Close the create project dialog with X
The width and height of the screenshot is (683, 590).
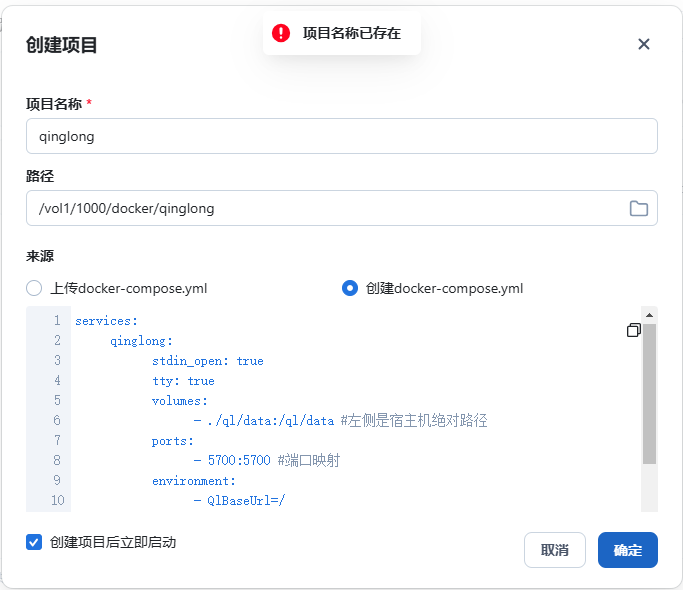tap(643, 44)
